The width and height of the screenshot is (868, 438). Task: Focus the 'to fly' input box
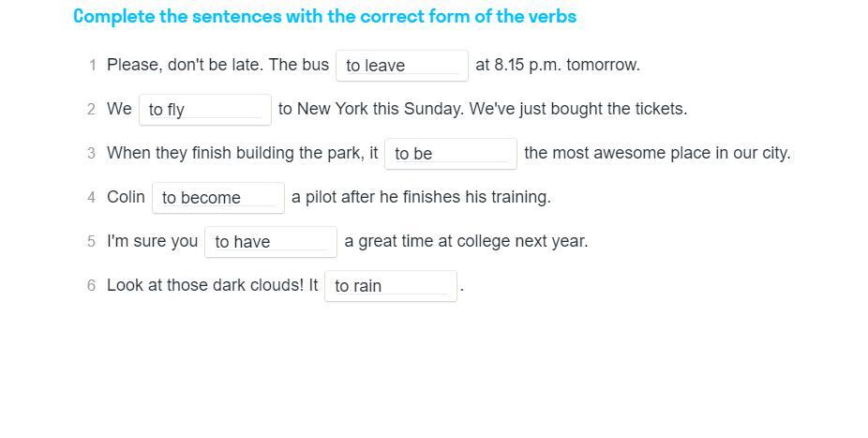(x=204, y=110)
